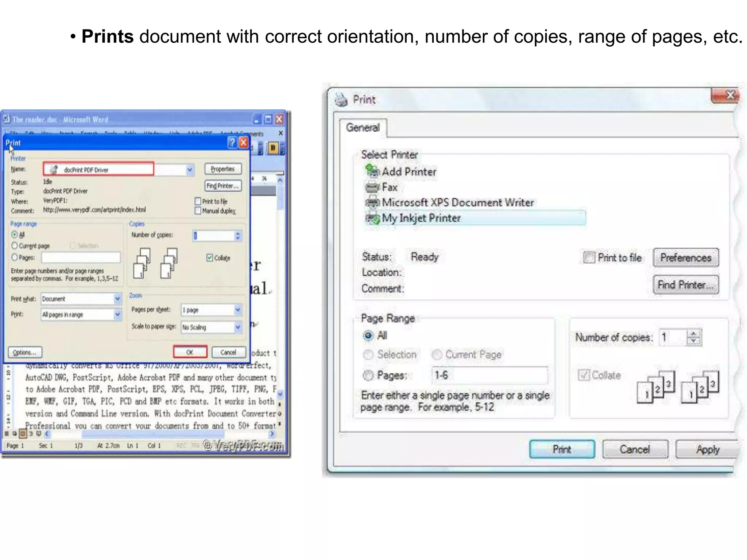This screenshot has width=747, height=560.
Task: Click the '1/3' page count in the Word status bar
Action: click(79, 446)
